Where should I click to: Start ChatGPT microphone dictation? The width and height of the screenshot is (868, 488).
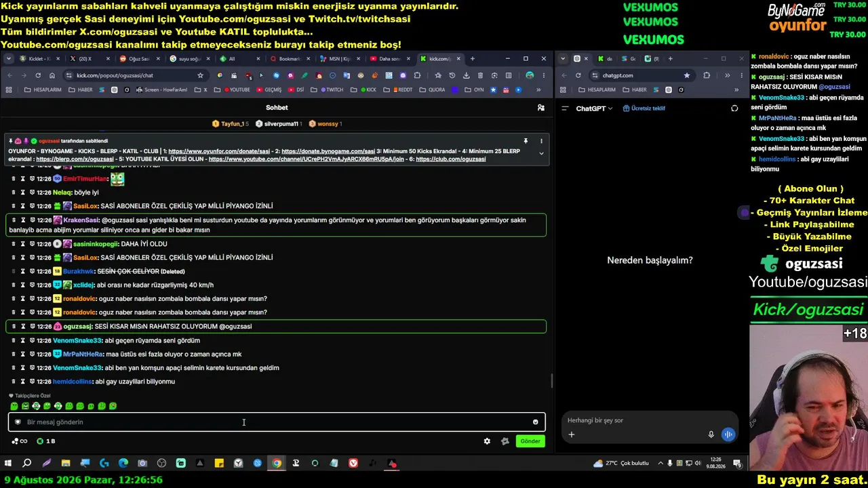coord(711,434)
